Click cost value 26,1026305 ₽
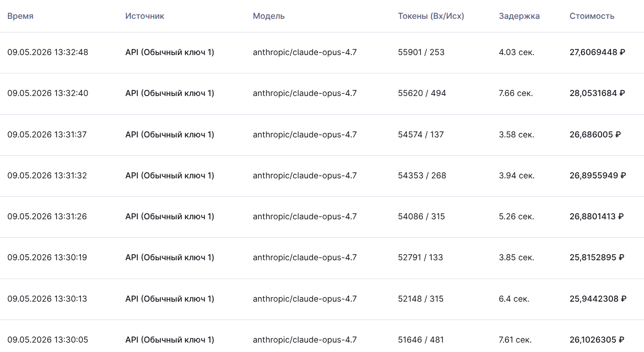 pos(597,340)
